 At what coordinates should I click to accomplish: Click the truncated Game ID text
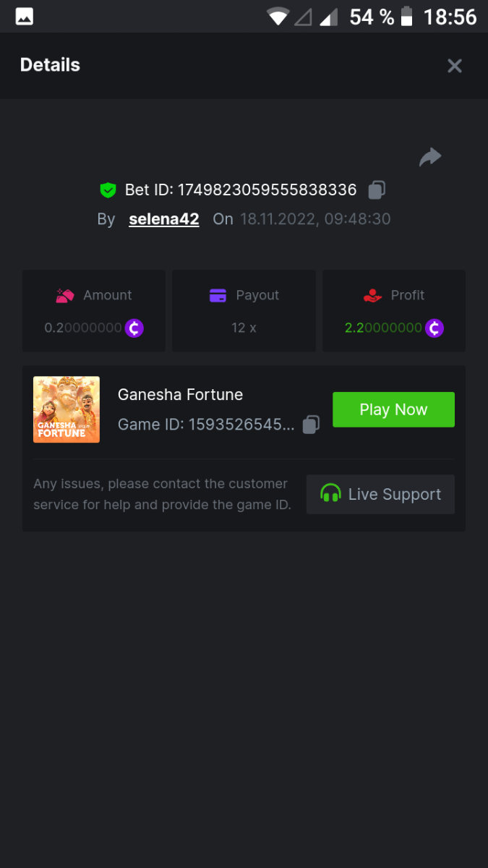point(206,425)
